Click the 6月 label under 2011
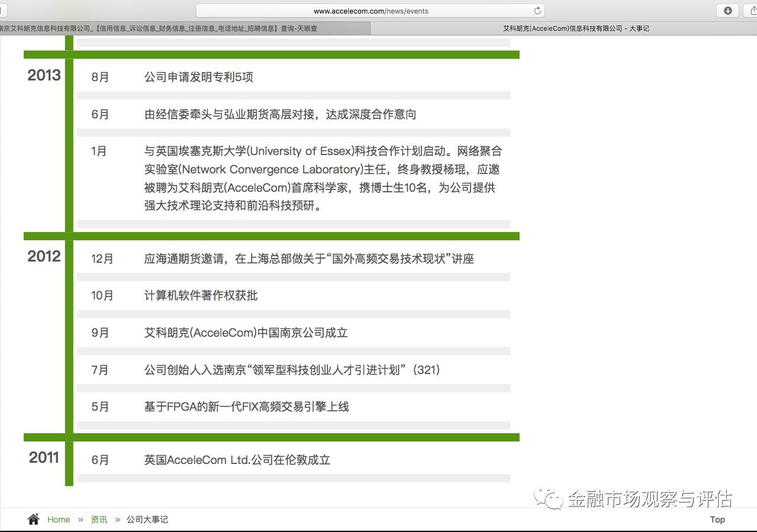Screen dimensions: 757x532 tap(100, 460)
